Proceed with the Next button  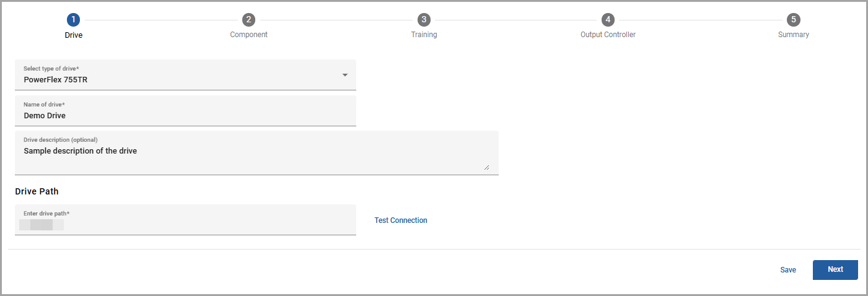tap(835, 269)
